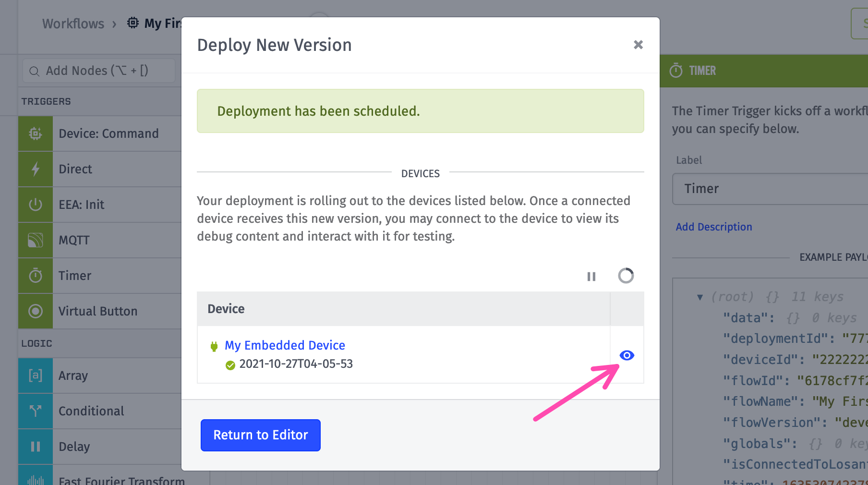Click Add Description link
The width and height of the screenshot is (868, 485).
714,227
